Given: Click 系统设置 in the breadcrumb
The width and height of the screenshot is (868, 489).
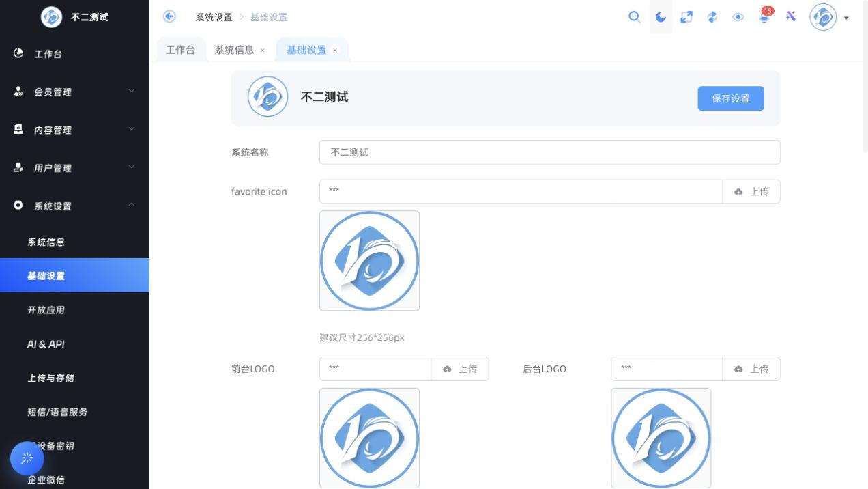Looking at the screenshot, I should coord(214,17).
